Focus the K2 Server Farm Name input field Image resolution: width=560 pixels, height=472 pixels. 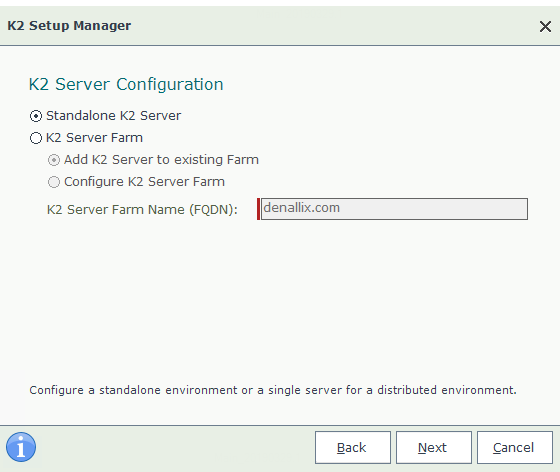pos(394,209)
